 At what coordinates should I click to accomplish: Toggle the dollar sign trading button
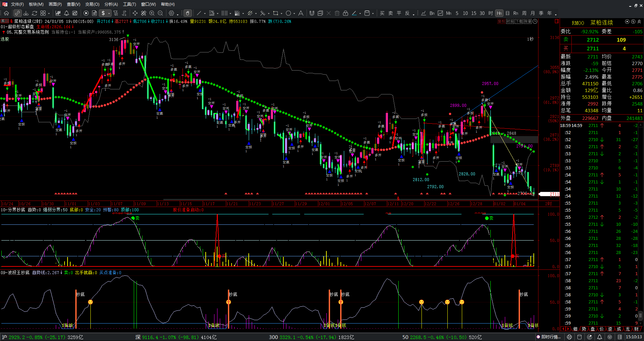coord(104,13)
